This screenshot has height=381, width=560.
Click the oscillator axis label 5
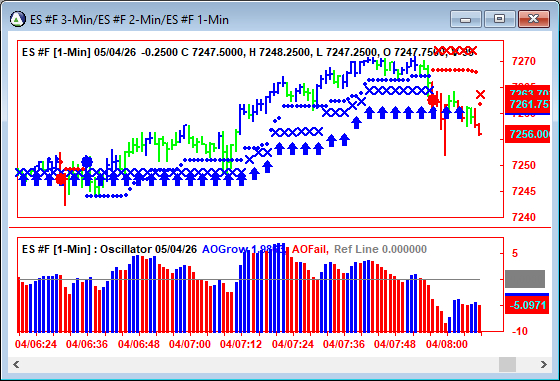[515, 254]
